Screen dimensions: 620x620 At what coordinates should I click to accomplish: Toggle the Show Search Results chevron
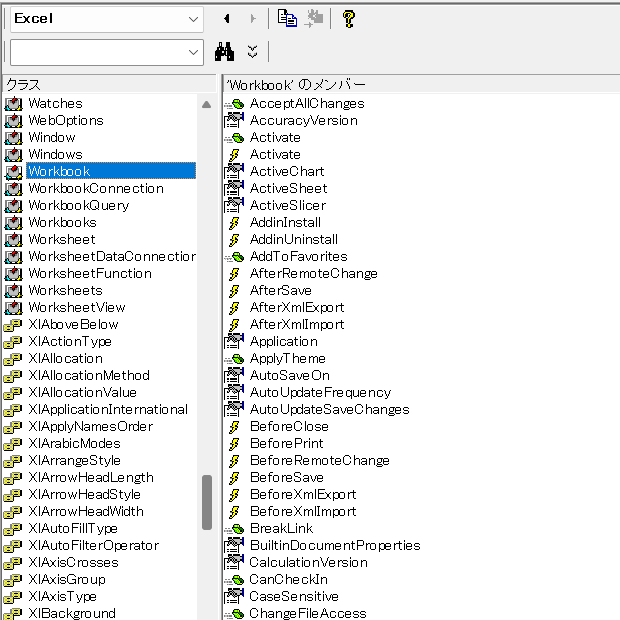click(253, 52)
